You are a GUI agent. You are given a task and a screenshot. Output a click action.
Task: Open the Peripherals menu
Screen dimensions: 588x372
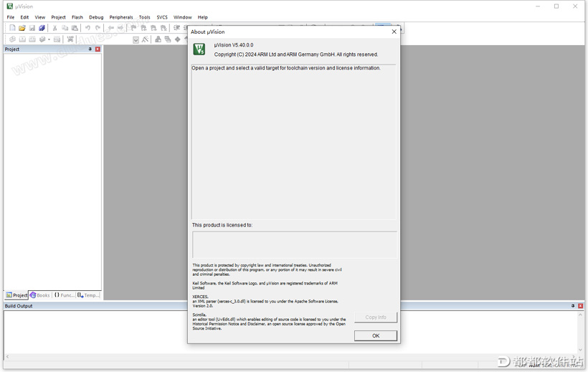(x=121, y=17)
